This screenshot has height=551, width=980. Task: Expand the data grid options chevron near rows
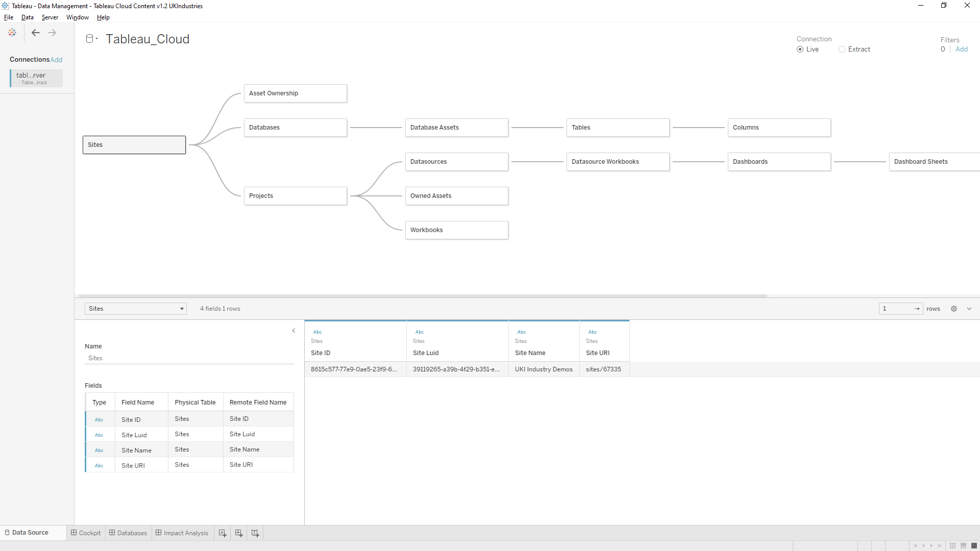click(969, 309)
